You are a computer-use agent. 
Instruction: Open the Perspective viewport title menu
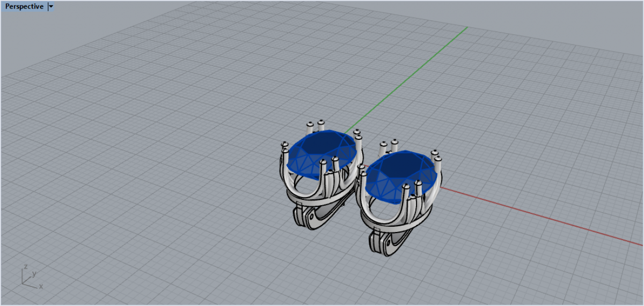pyautogui.click(x=24, y=6)
